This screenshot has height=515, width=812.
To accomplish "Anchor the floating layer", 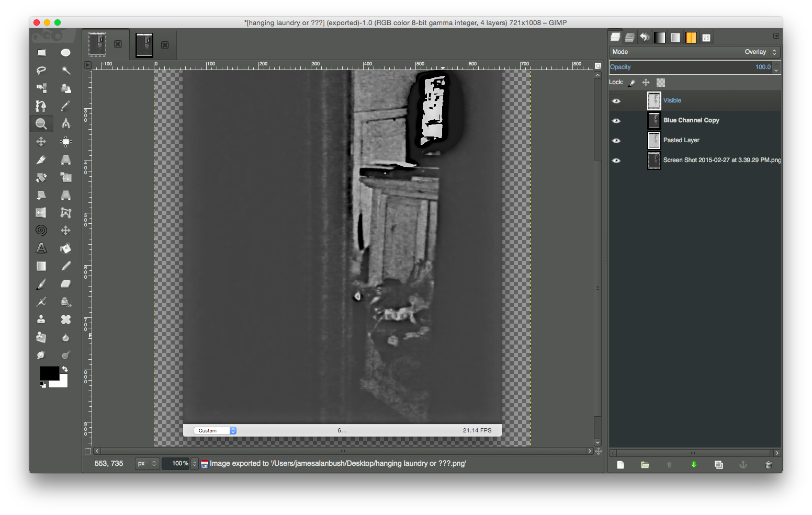I will 743,465.
